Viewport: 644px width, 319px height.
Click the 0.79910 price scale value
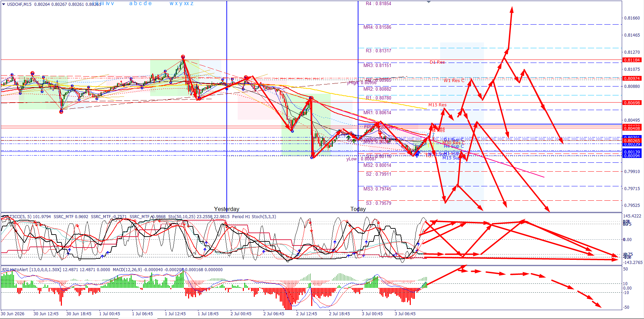tap(632, 172)
